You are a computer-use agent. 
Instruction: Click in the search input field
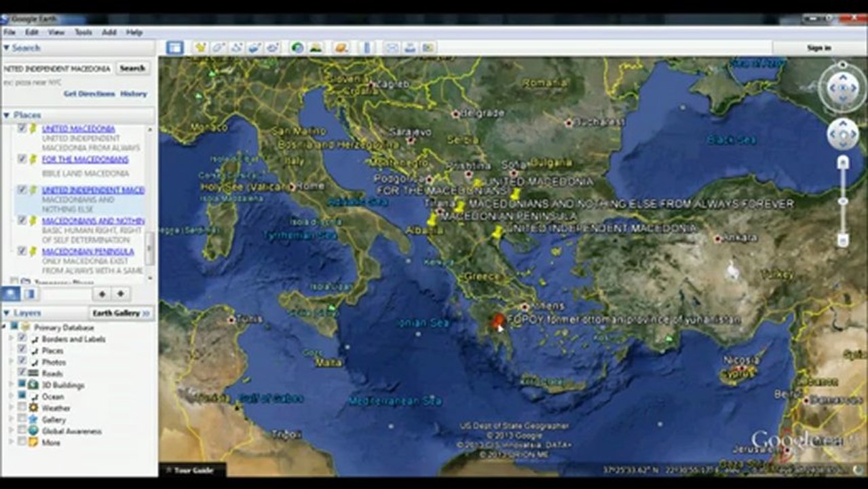point(58,69)
